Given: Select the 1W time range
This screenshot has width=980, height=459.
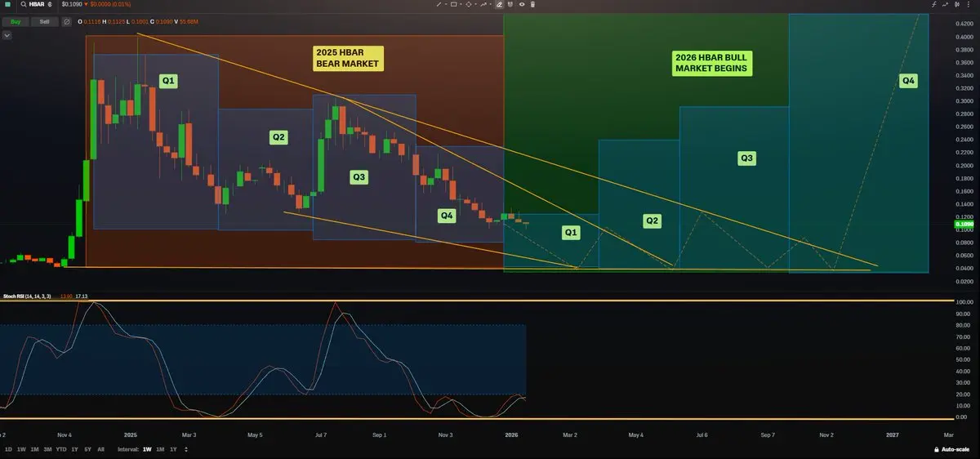Looking at the screenshot, I should 21,449.
